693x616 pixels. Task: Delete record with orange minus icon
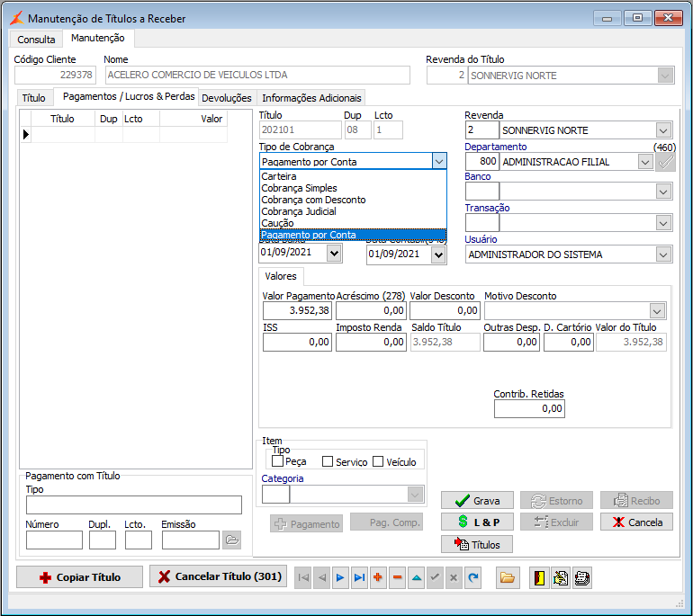click(x=397, y=577)
